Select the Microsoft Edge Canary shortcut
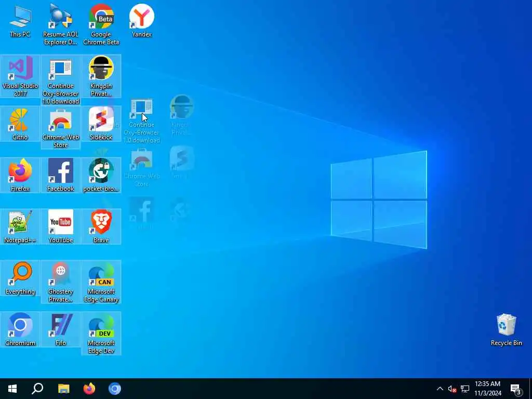Screen dimensions: 532x399 click(101, 282)
